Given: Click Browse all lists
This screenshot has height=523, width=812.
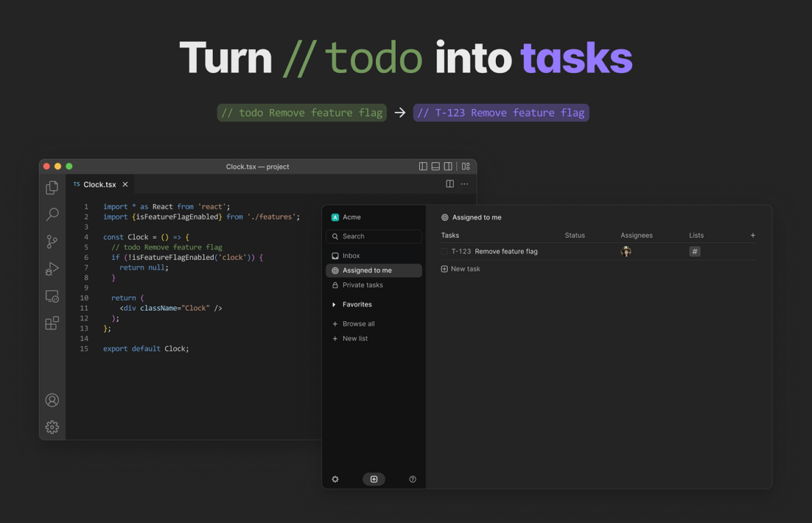Looking at the screenshot, I should 358,324.
